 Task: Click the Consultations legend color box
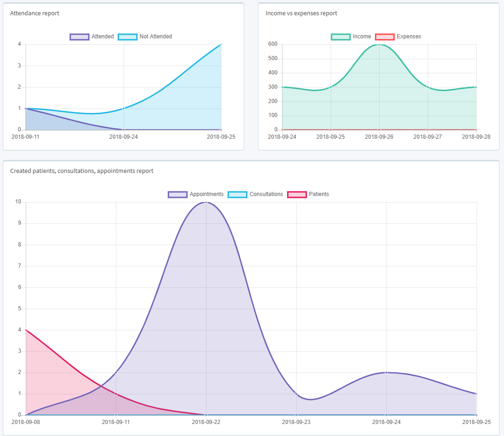tap(238, 194)
